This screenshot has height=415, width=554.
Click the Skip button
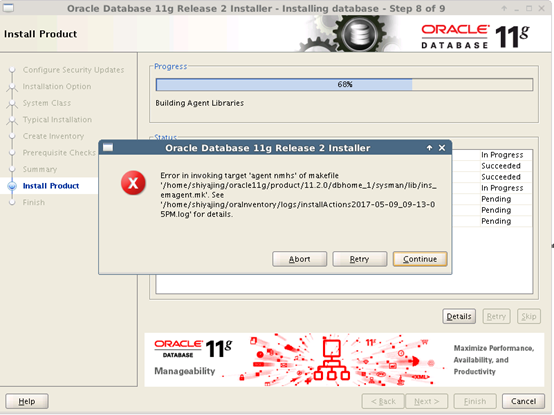pyautogui.click(x=529, y=316)
